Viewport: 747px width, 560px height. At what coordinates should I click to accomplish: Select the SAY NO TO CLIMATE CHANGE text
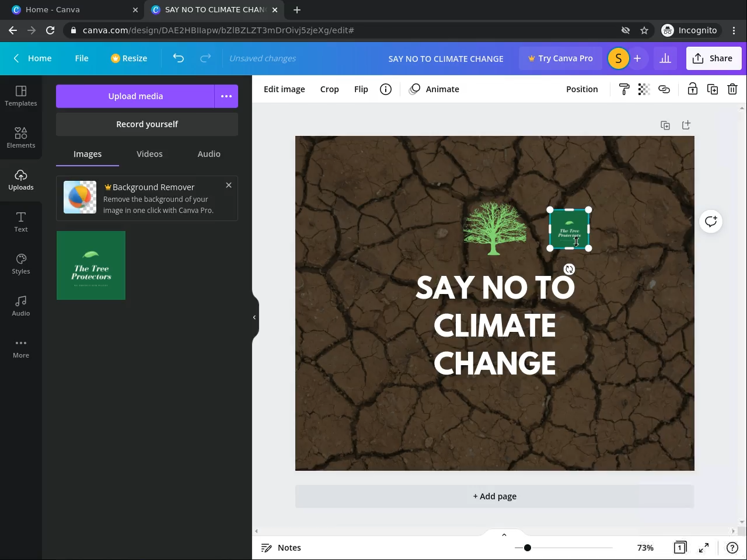tap(495, 325)
